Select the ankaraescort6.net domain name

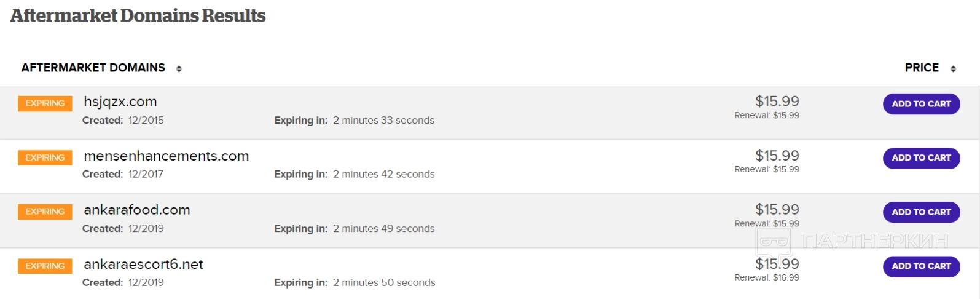pos(143,264)
